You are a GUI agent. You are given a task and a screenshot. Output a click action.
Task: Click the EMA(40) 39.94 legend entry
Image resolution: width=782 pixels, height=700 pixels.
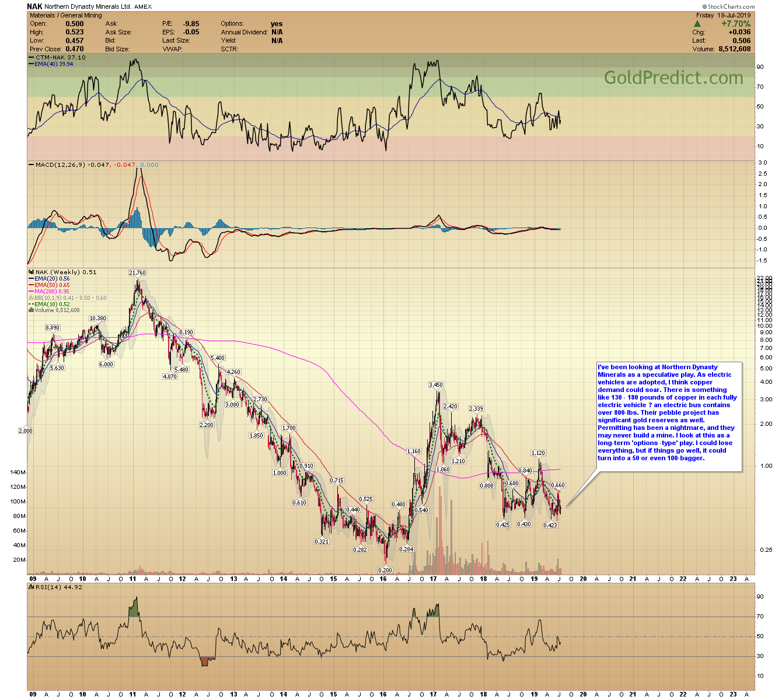click(x=51, y=64)
